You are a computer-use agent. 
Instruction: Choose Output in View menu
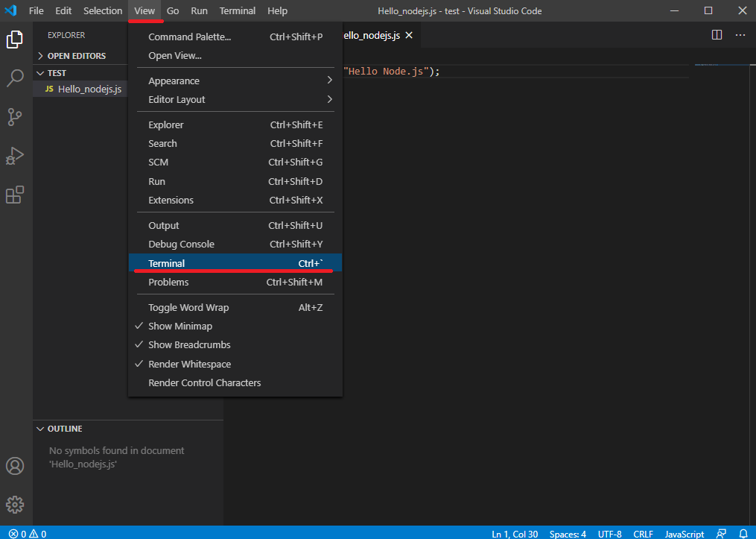coord(235,225)
